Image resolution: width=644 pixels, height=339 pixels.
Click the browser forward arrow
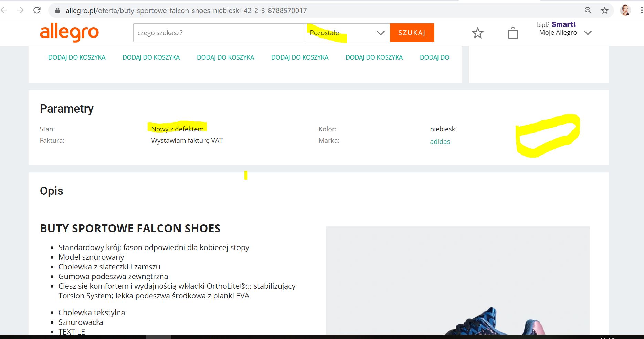tap(20, 10)
